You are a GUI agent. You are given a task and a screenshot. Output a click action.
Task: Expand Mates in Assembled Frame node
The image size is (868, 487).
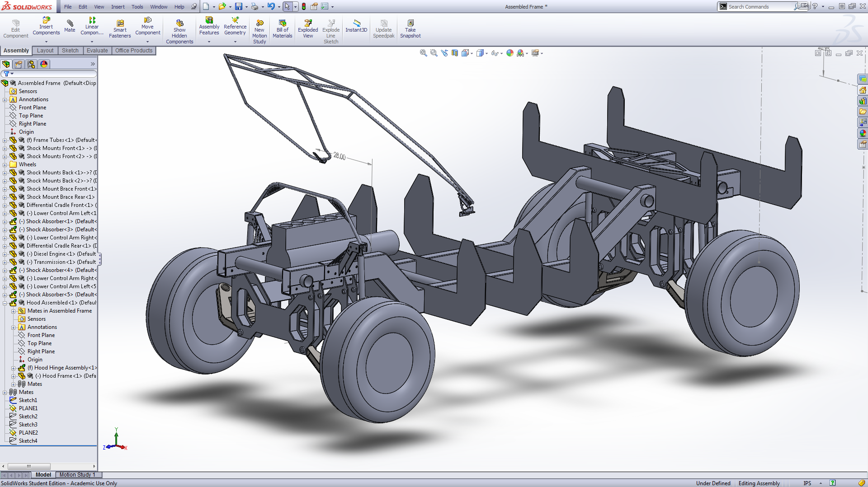pyautogui.click(x=14, y=311)
